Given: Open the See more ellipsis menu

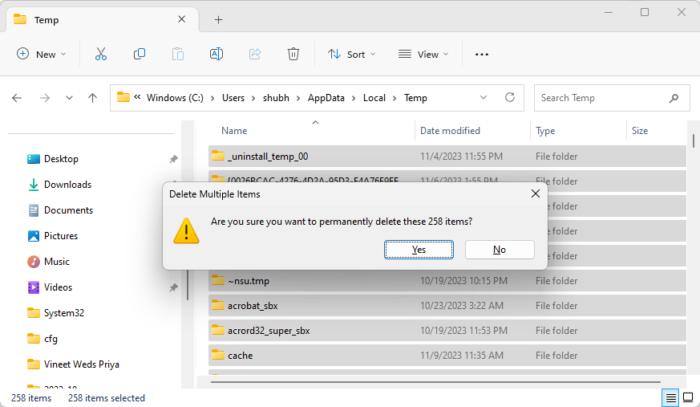Looking at the screenshot, I should pos(482,54).
